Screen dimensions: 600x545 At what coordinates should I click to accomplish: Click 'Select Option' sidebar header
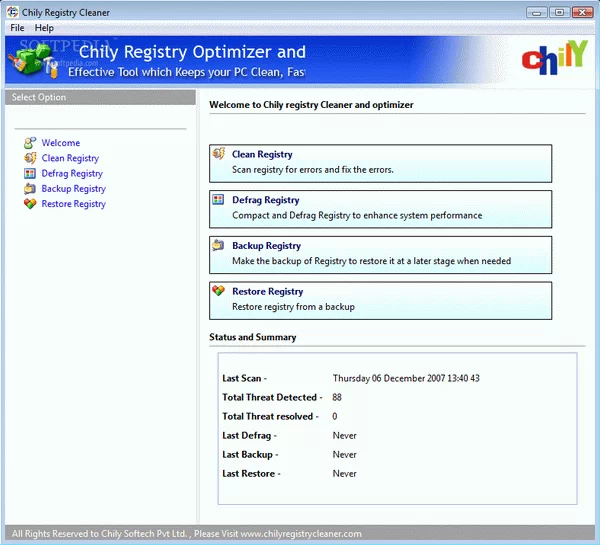click(100, 97)
